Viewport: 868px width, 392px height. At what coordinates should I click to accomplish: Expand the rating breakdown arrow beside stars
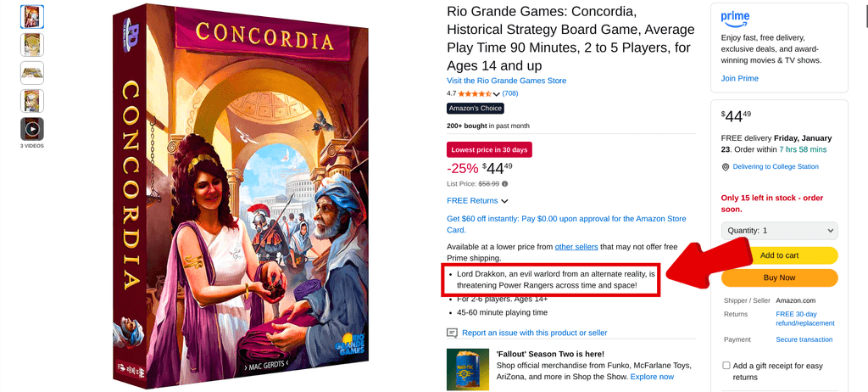point(496,94)
